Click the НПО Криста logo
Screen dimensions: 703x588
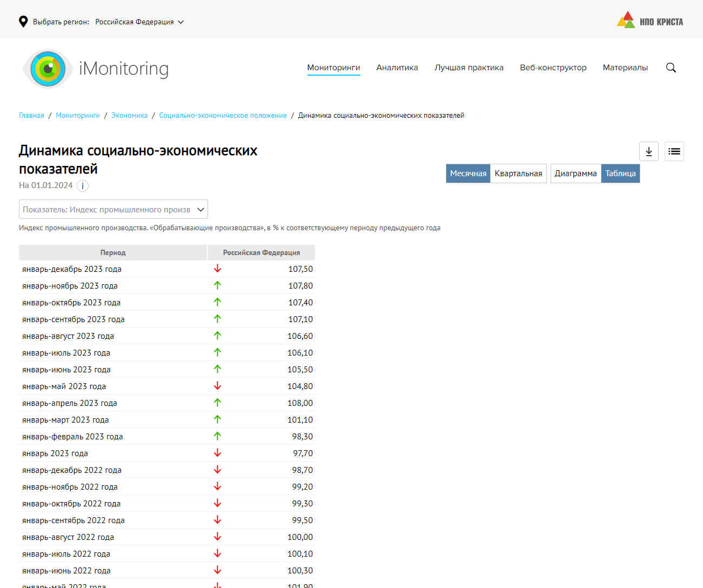pos(650,21)
